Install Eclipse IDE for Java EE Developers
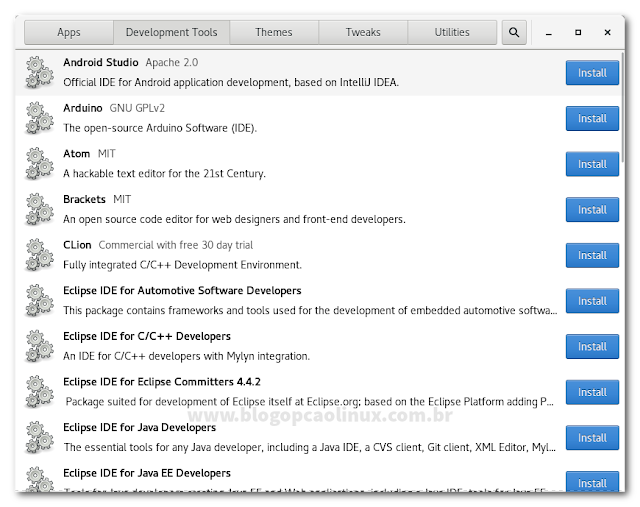Image resolution: width=640 pixels, height=507 pixels. pos(592,482)
